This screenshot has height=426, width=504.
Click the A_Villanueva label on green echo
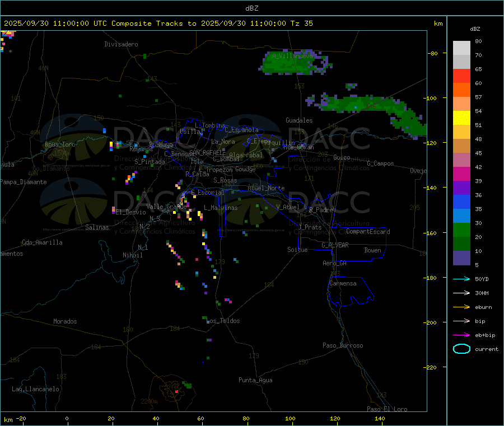click(x=292, y=56)
